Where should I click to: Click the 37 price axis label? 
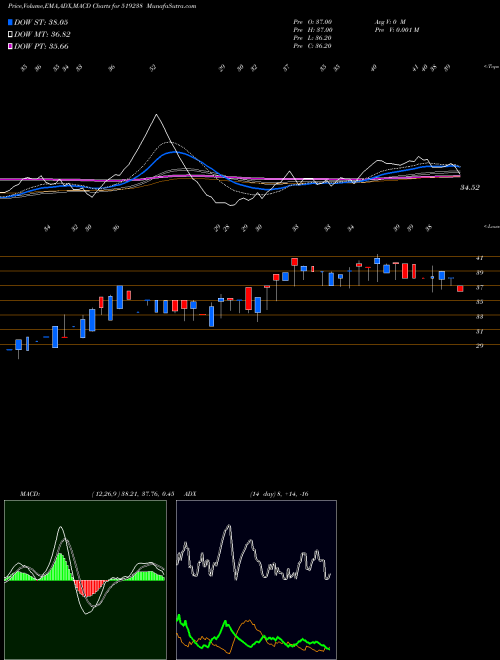[479, 287]
